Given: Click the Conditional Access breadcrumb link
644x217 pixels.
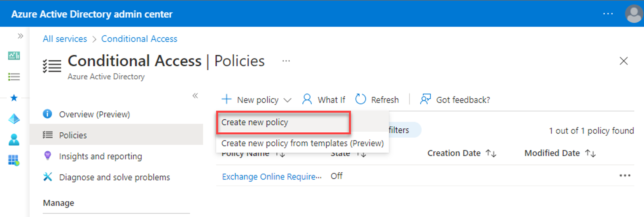Looking at the screenshot, I should (x=139, y=39).
